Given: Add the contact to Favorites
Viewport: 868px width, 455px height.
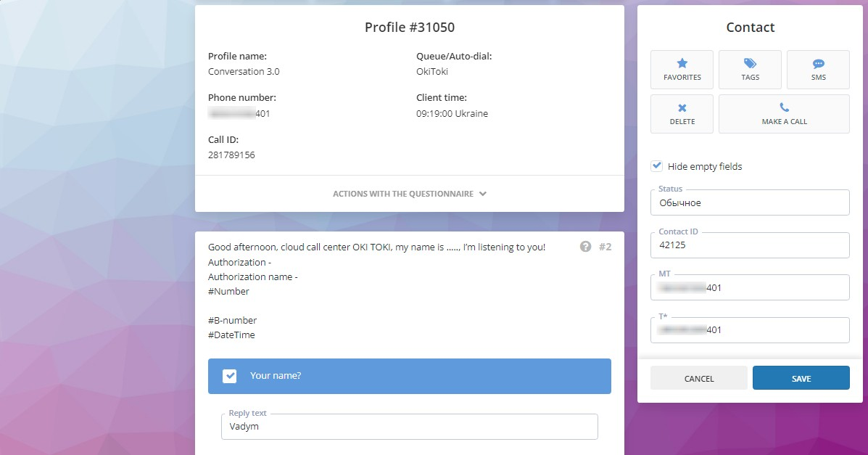Looking at the screenshot, I should point(681,70).
